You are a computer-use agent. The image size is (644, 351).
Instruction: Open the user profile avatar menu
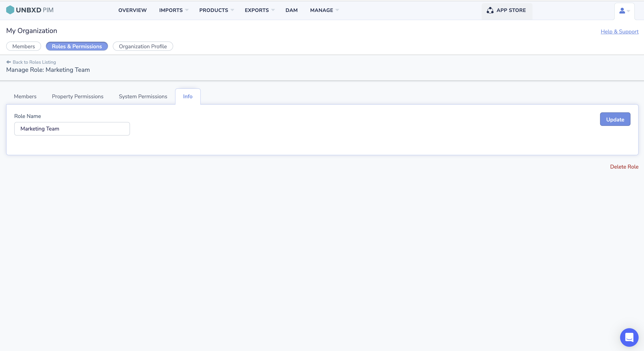point(624,11)
